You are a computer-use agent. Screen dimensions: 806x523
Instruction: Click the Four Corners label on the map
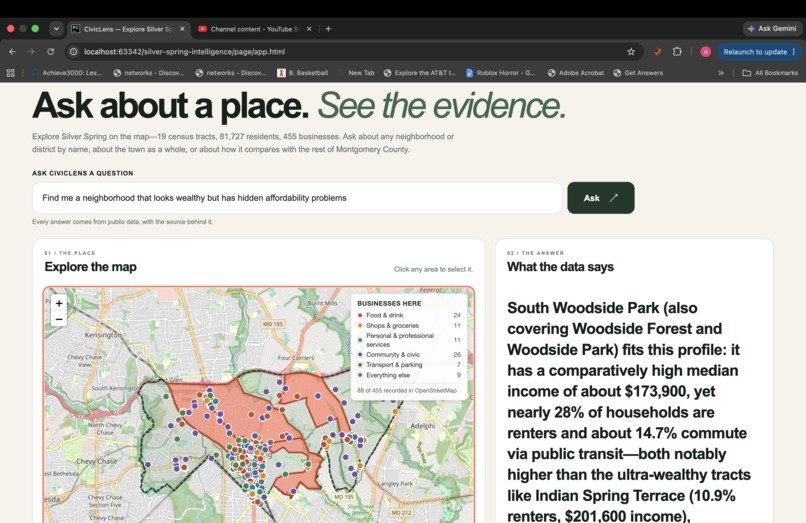296,357
